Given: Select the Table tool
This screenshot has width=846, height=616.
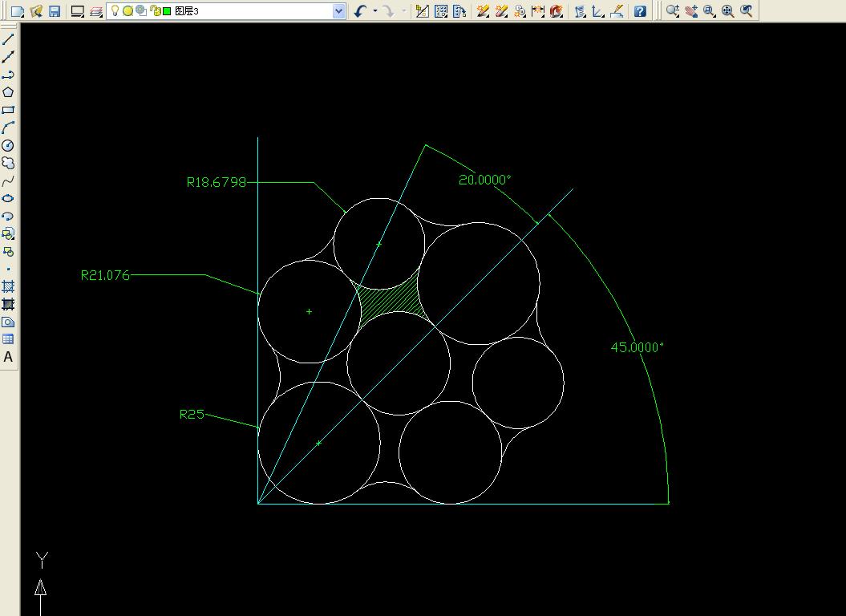Looking at the screenshot, I should pos(8,339).
